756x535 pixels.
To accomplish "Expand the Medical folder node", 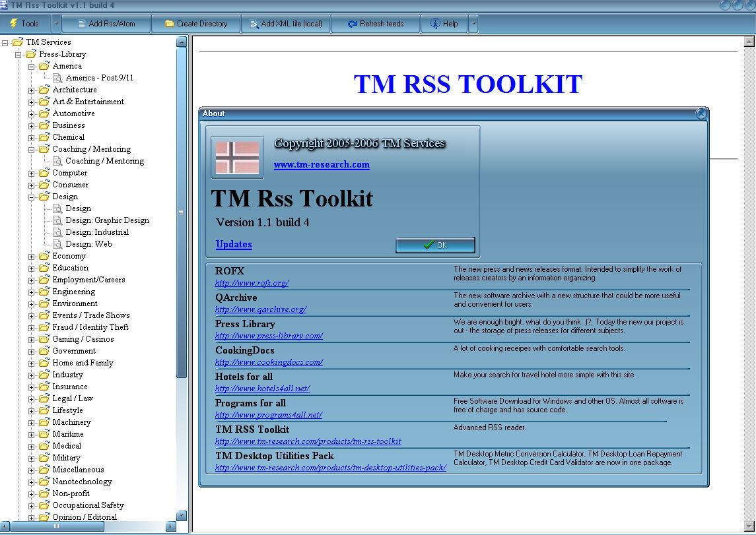I will click(31, 447).
